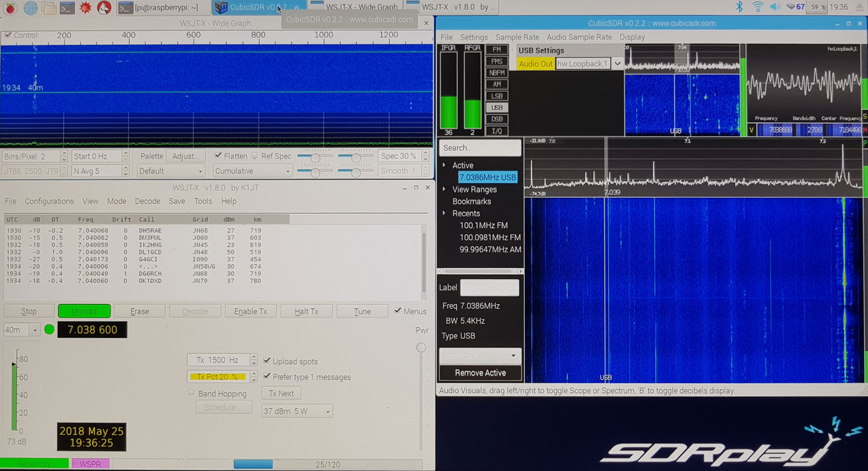Open the Bookmark dropdown above Remove Active
This screenshot has height=471, width=868.
(480, 356)
